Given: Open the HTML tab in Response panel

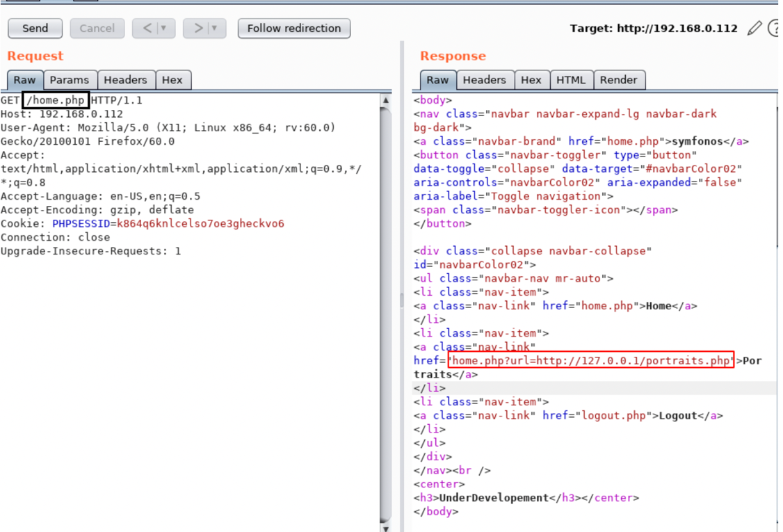Looking at the screenshot, I should coord(570,80).
